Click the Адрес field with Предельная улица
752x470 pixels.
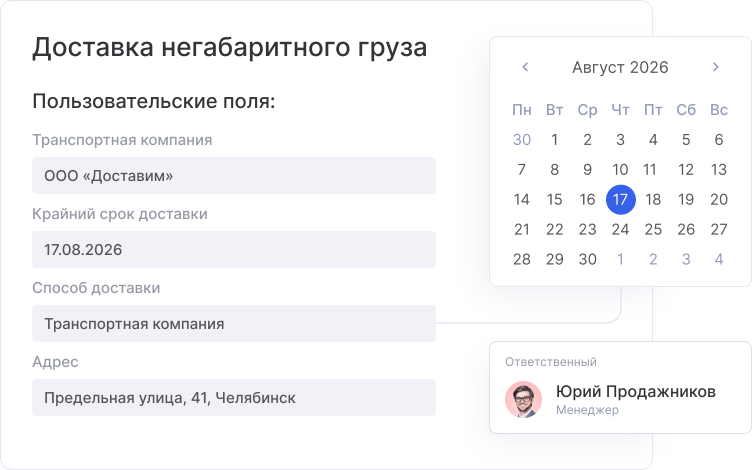234,398
